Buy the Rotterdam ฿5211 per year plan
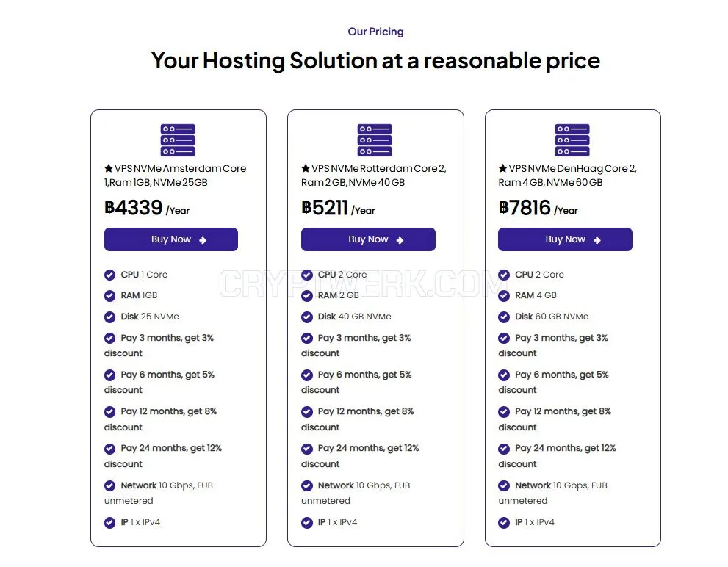Viewport: 728px width, 567px height. coord(368,239)
